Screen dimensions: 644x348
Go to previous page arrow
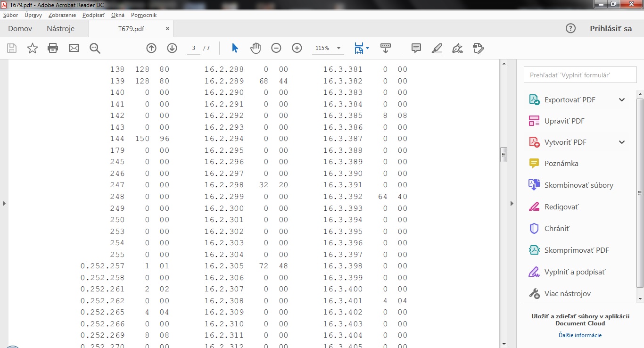point(151,48)
